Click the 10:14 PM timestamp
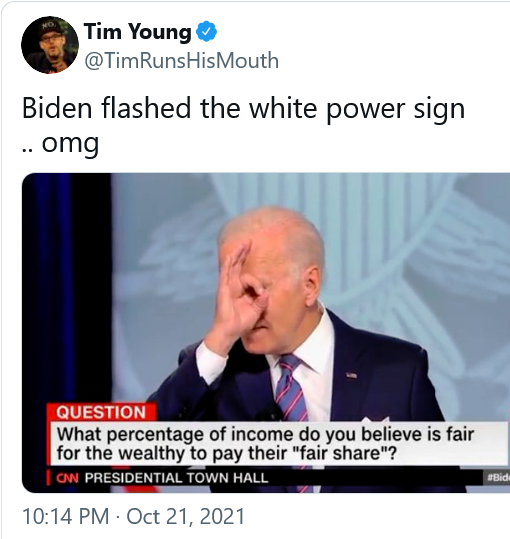Viewport: 510px width, 539px height. pyautogui.click(x=66, y=517)
